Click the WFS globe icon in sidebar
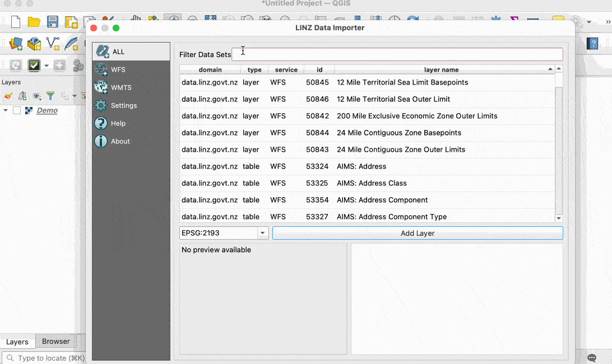Image resolution: width=612 pixels, height=364 pixels. coord(101,69)
